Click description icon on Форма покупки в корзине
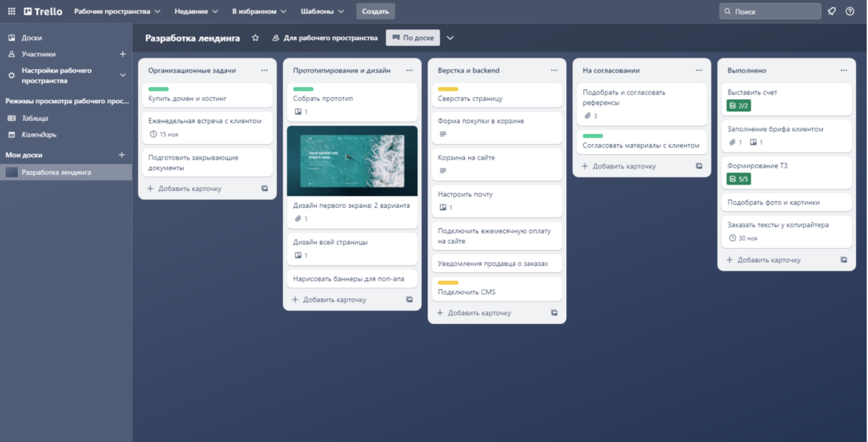Image resolution: width=868 pixels, height=442 pixels. tap(443, 134)
